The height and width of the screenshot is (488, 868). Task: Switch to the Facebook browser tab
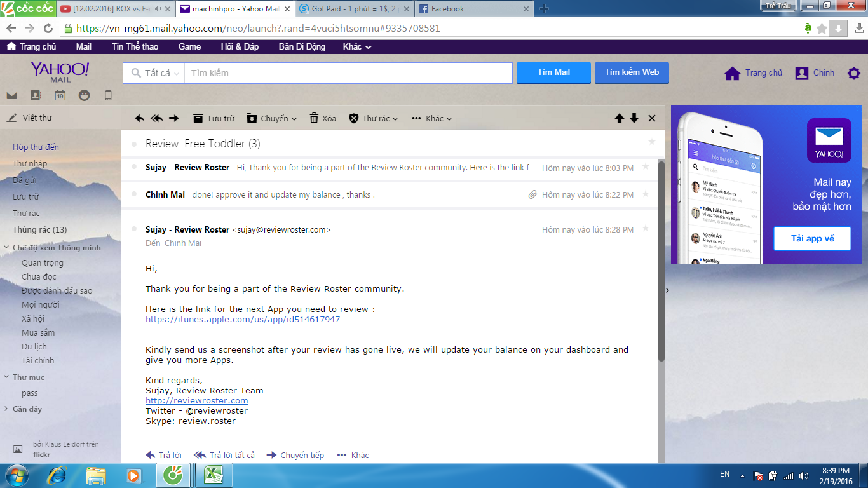473,9
